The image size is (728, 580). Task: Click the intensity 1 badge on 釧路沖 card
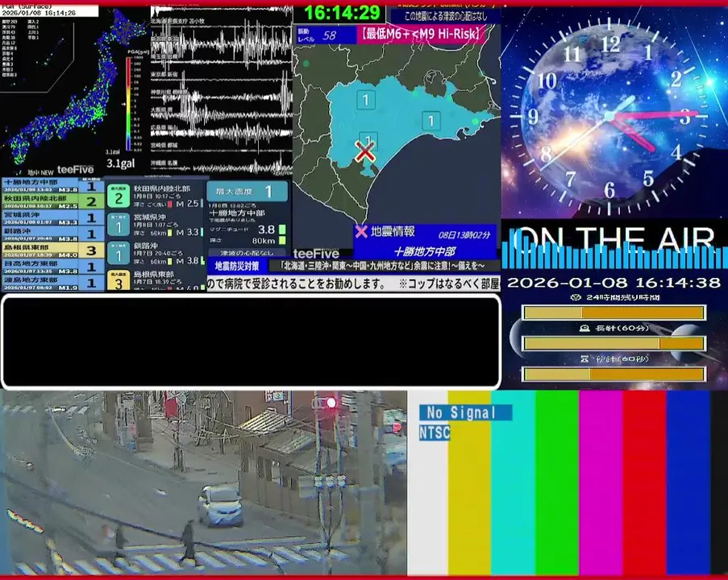(x=119, y=254)
